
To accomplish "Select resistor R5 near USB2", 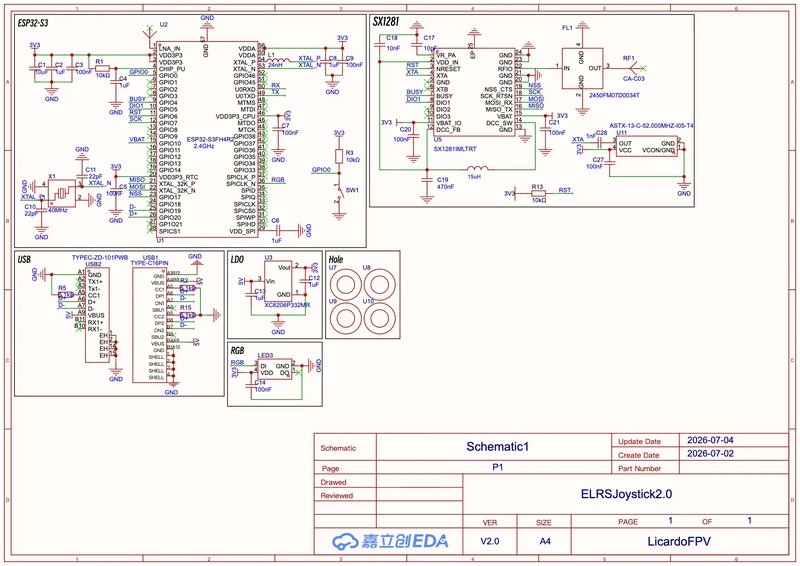I will [x=66, y=295].
